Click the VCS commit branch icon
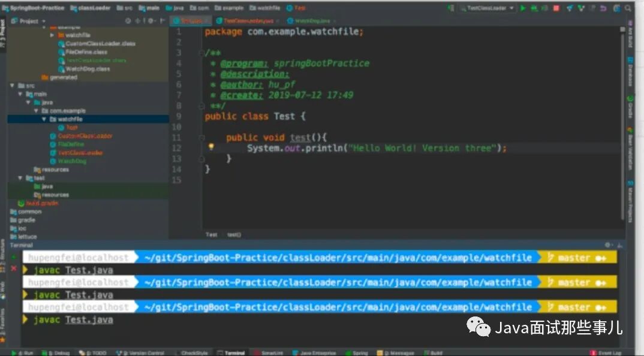The image size is (644, 356). click(x=581, y=8)
